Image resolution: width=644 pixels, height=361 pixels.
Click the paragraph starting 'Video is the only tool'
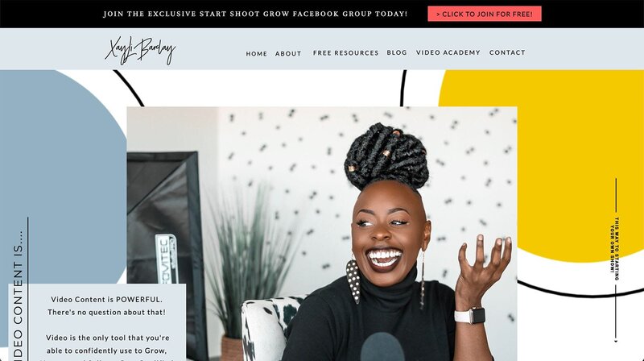pyautogui.click(x=108, y=349)
